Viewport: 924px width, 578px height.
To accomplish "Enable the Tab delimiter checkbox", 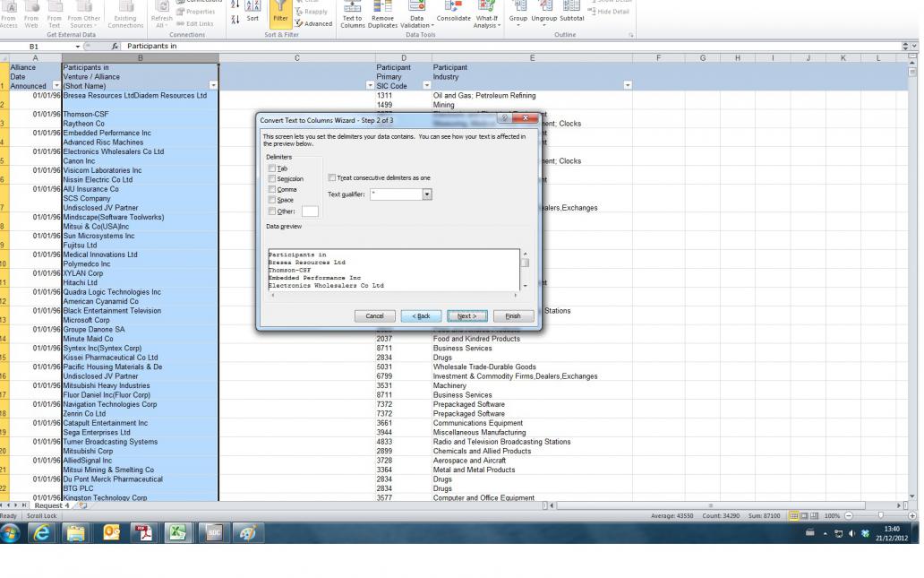I will (x=271, y=168).
